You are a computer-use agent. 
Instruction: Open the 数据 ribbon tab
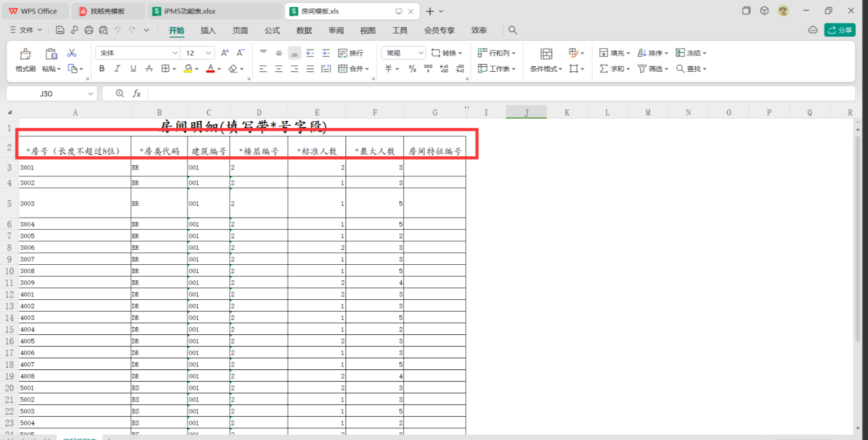pyautogui.click(x=304, y=30)
